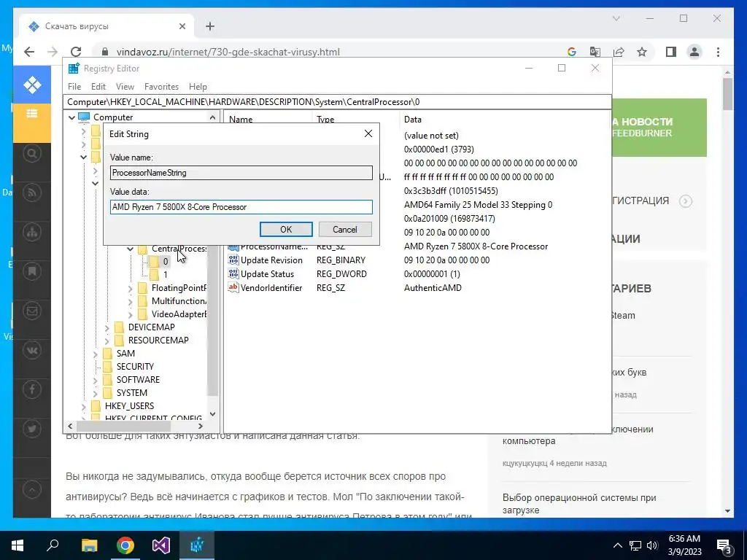Click the registry path address bar
The image size is (747, 560).
pos(337,102)
